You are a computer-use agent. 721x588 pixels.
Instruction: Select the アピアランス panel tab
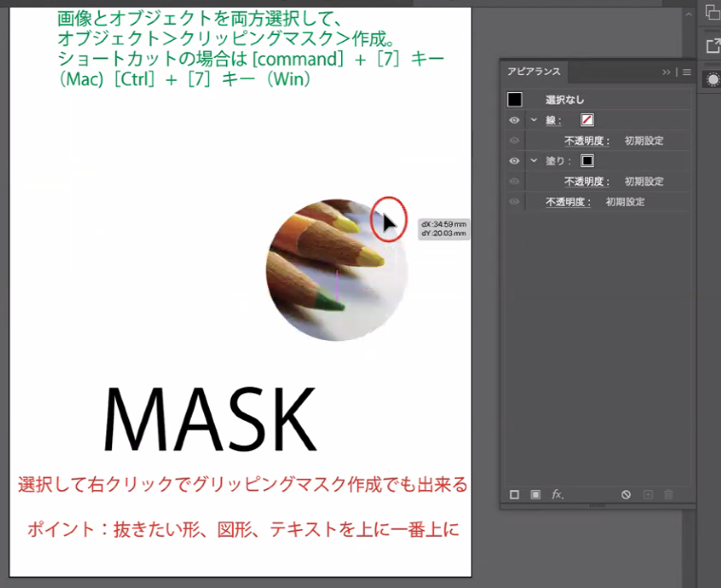tap(534, 72)
